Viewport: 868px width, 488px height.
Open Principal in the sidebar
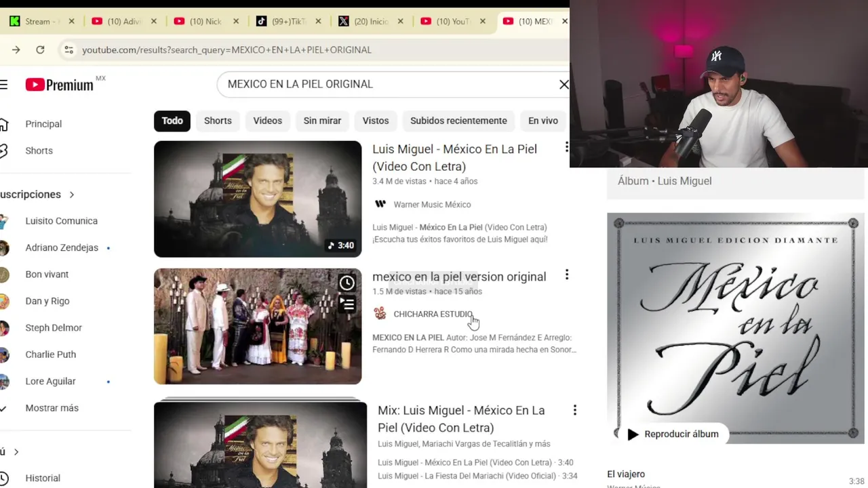43,124
